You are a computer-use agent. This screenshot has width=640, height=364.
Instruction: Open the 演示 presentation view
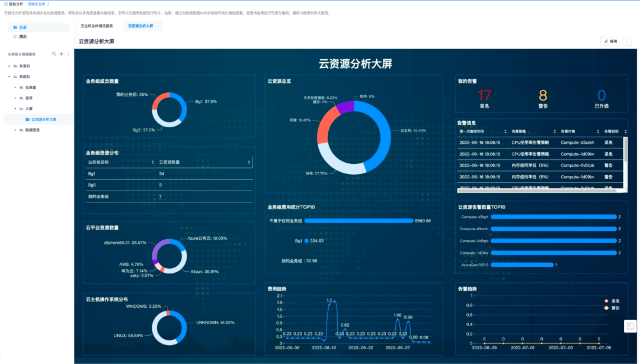tap(39, 37)
